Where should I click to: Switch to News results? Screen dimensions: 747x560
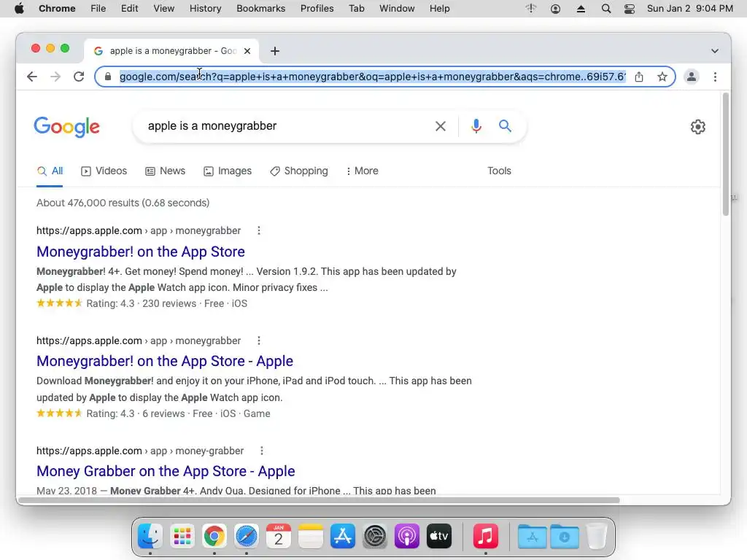tap(166, 171)
